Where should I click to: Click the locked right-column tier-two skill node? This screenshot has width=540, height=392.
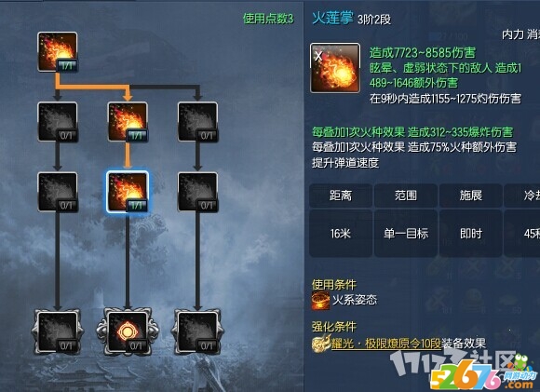click(197, 122)
